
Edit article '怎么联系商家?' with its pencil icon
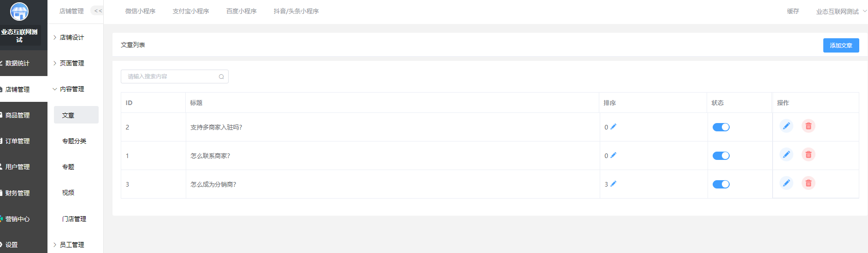786,154
